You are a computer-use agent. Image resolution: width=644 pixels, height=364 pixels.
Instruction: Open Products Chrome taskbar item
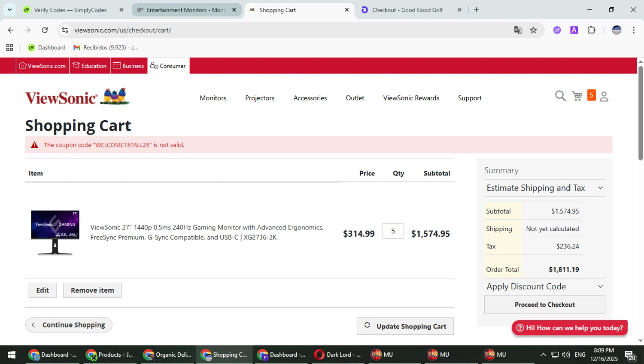click(109, 355)
